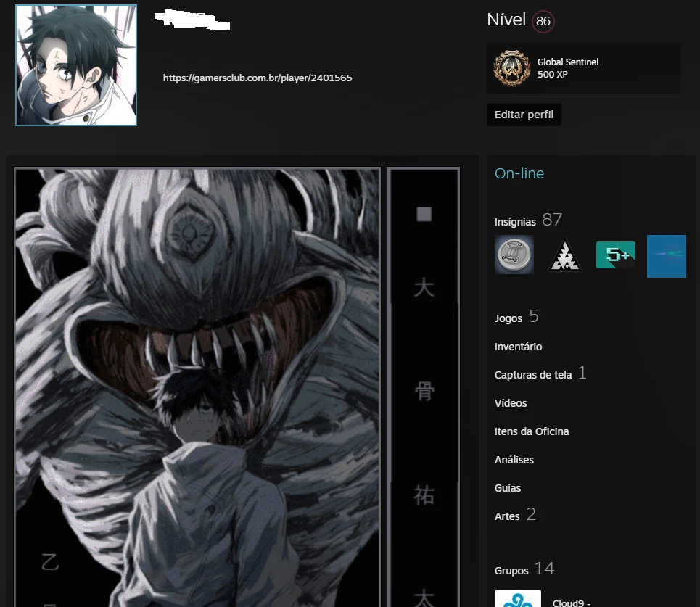Screen dimensions: 700x607
Task: Navigate to Vídeos section
Action: coord(511,403)
